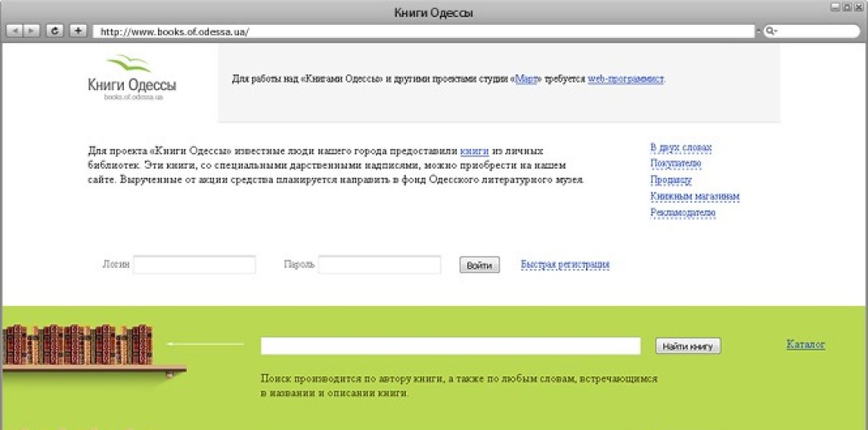Click the book search text field
The image size is (868, 430).
pyautogui.click(x=451, y=346)
